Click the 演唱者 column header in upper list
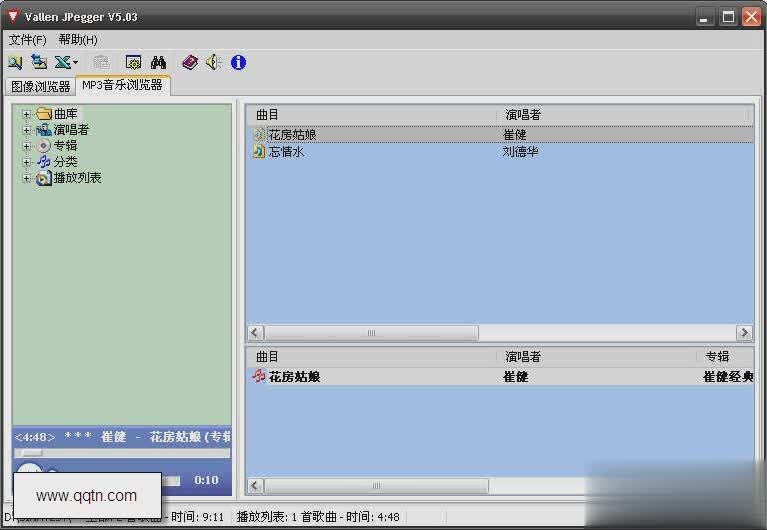 click(624, 115)
